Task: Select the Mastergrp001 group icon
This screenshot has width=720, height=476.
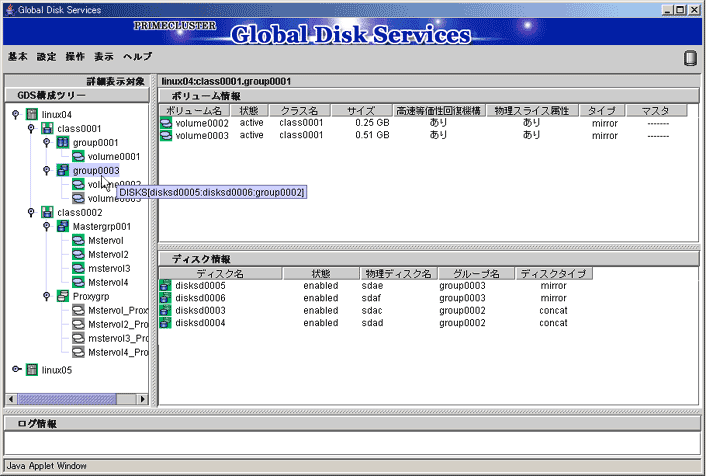Action: (63, 226)
